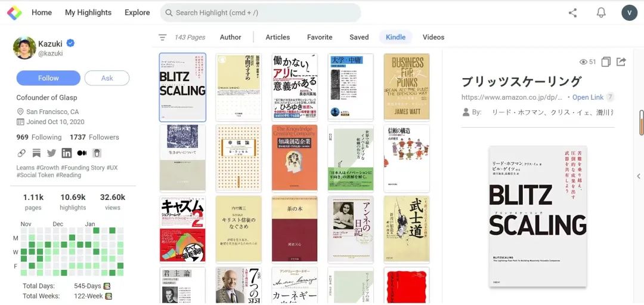Click the books icon next to 545-Days
644x305 pixels.
(107, 286)
